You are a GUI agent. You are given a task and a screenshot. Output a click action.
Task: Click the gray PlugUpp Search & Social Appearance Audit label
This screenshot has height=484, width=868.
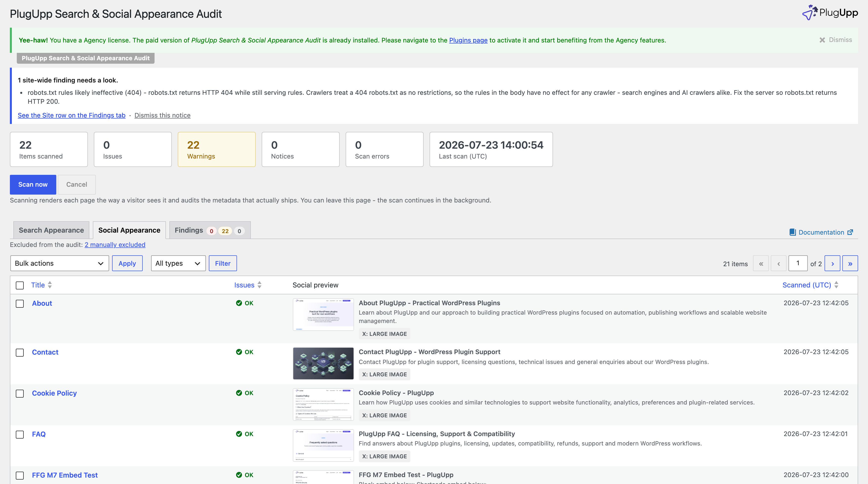click(x=86, y=58)
